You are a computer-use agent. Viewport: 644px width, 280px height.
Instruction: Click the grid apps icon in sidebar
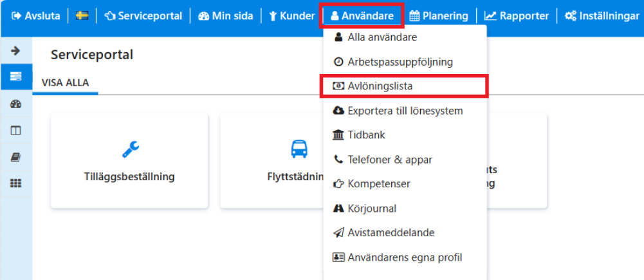[15, 184]
